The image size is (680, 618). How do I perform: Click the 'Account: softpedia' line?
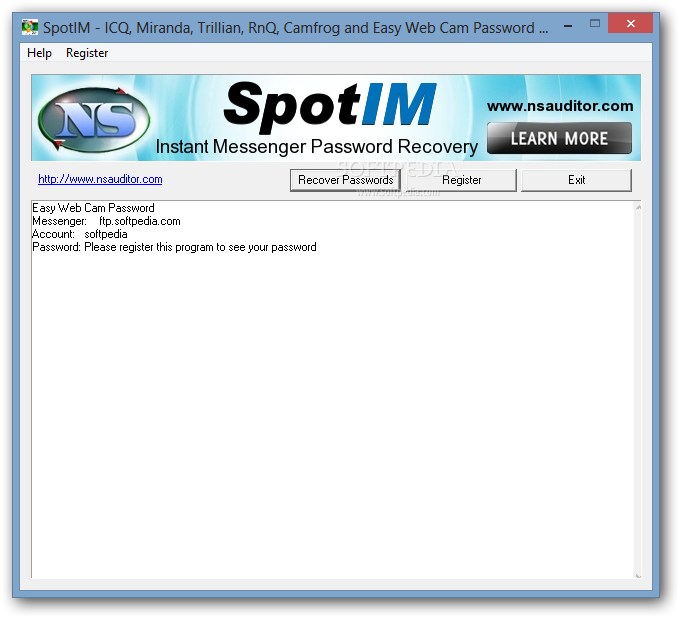80,234
